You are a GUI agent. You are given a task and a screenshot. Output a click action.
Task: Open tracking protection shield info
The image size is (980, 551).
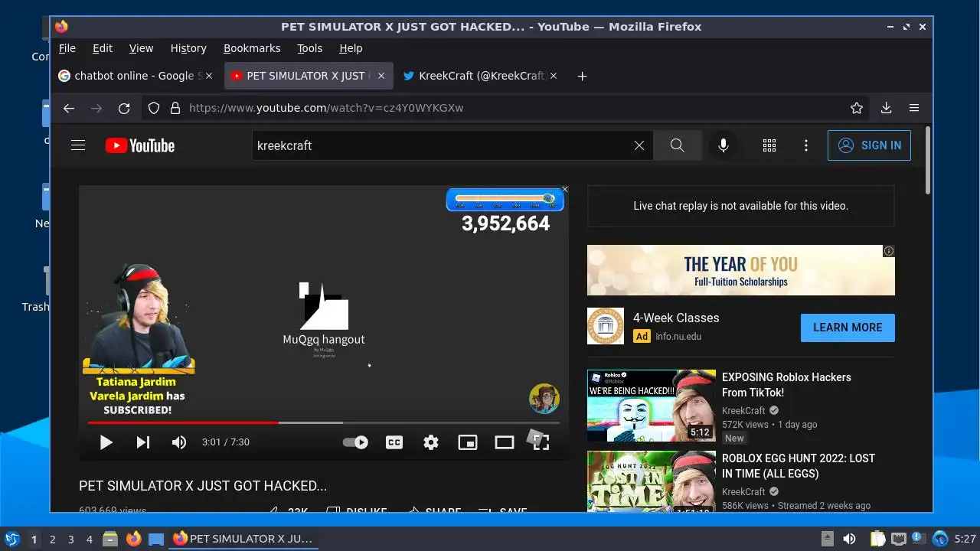coord(154,108)
